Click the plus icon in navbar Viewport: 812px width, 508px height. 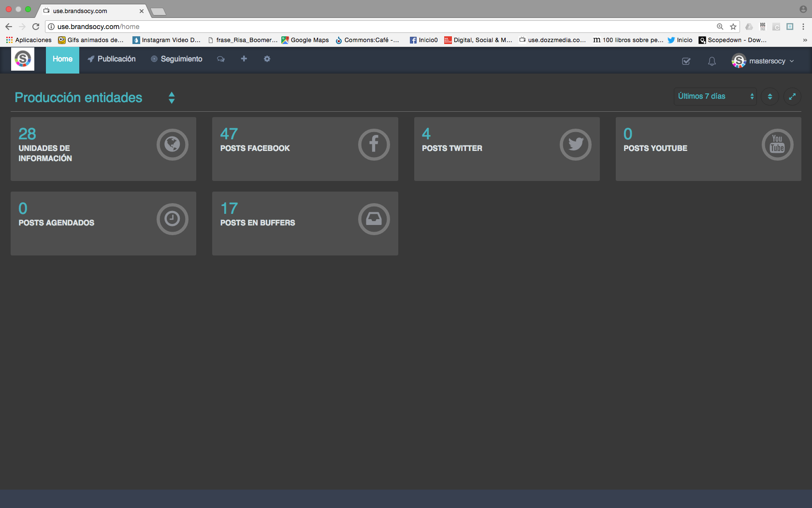coord(244,59)
